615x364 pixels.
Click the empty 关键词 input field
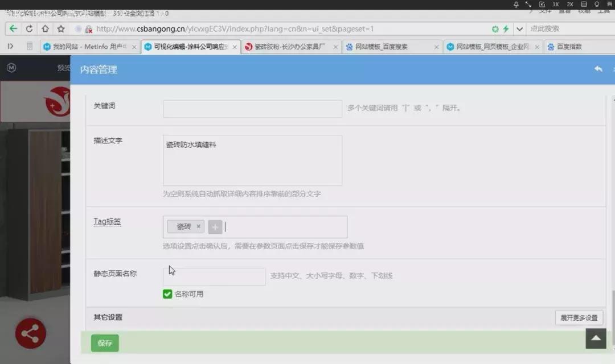coord(252,108)
